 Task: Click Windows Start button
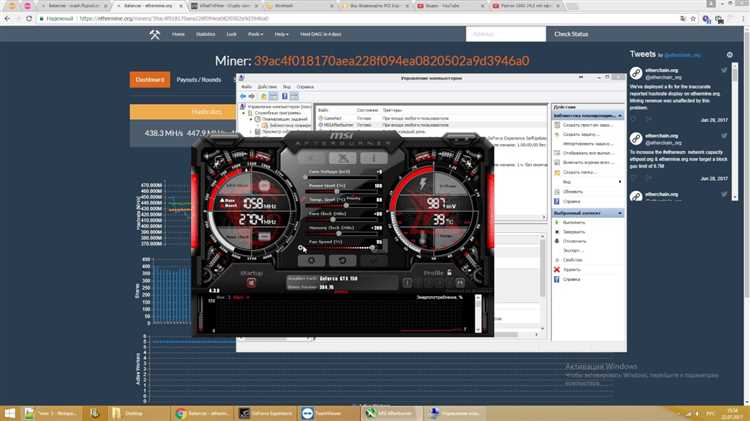[10, 413]
